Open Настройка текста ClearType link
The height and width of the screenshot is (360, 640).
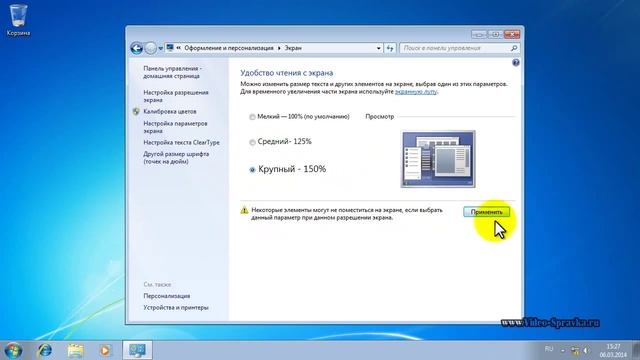(181, 142)
